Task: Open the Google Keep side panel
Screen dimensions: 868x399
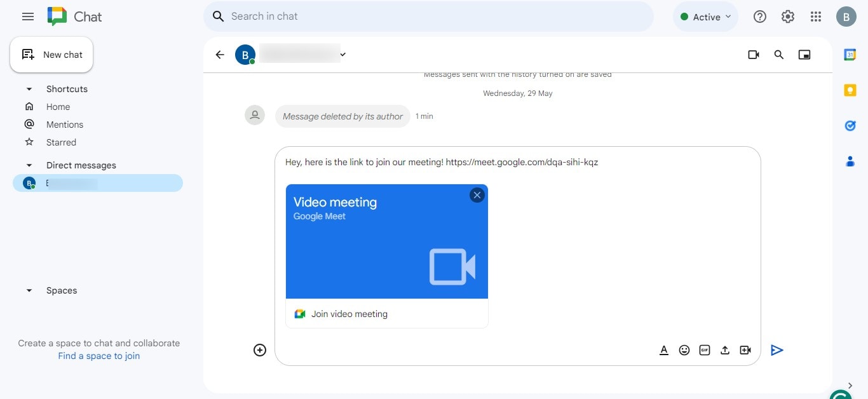Action: click(x=850, y=90)
